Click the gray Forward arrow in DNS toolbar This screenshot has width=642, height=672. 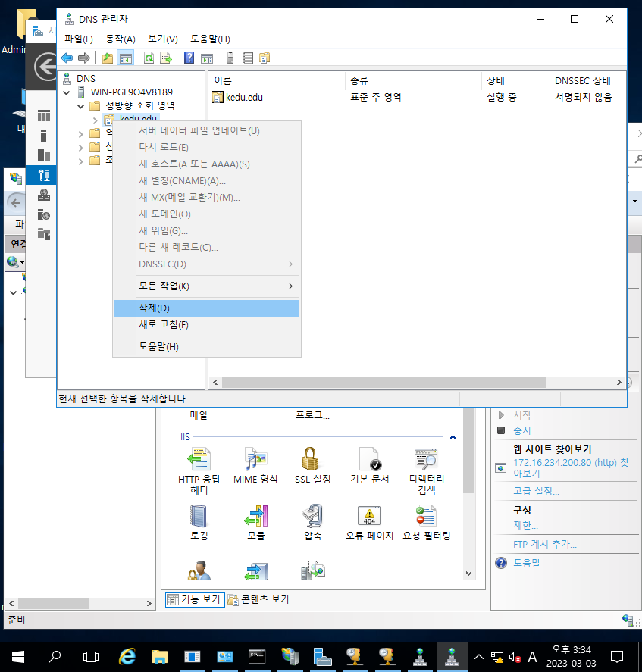coord(84,58)
